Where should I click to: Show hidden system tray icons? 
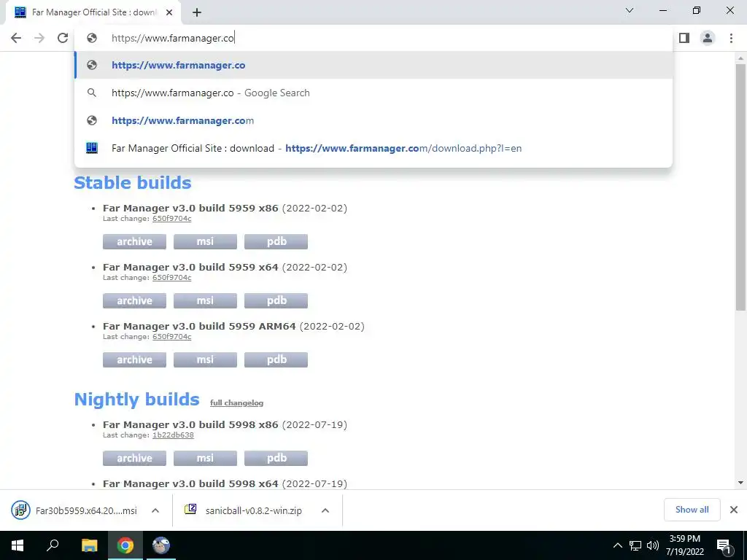point(617,545)
